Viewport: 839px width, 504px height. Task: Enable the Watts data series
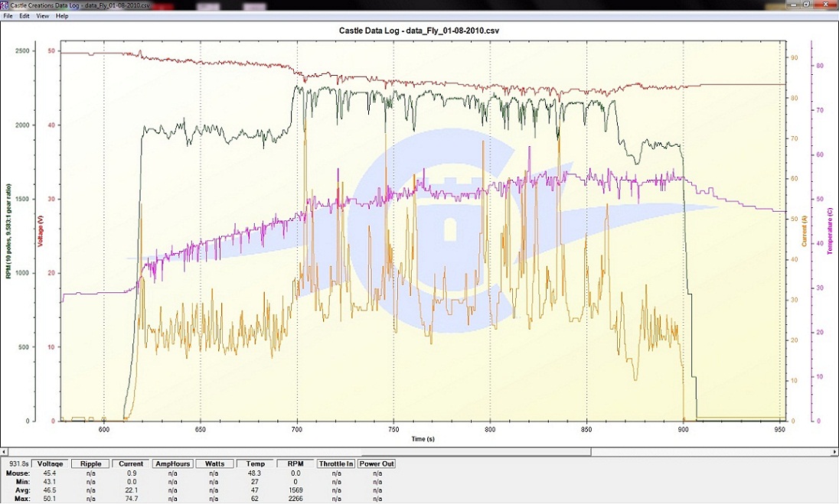coord(214,463)
